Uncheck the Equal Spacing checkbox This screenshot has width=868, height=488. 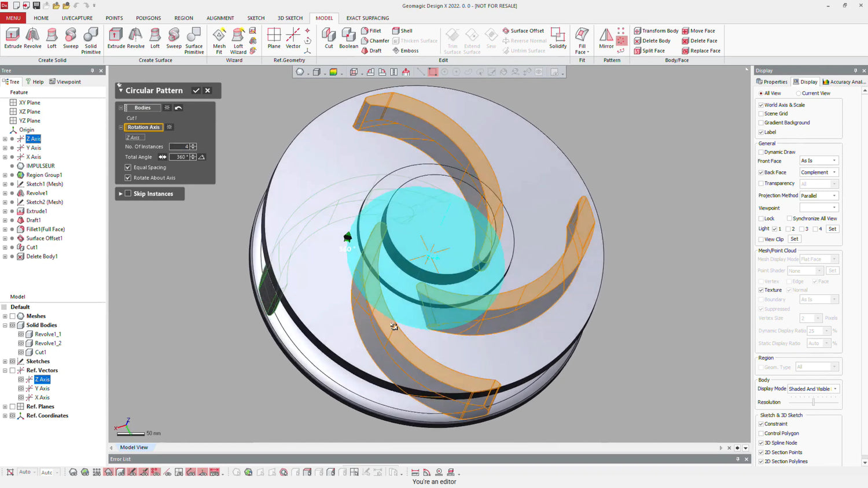pos(128,168)
